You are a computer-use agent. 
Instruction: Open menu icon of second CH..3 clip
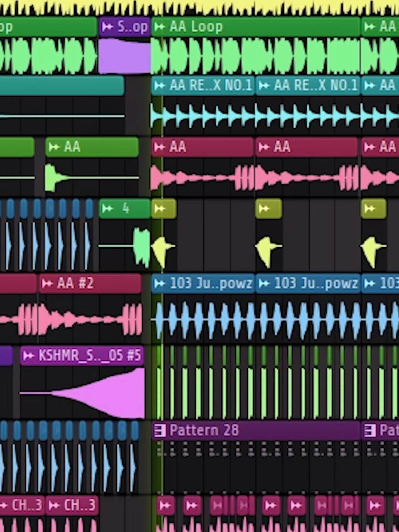click(54, 505)
